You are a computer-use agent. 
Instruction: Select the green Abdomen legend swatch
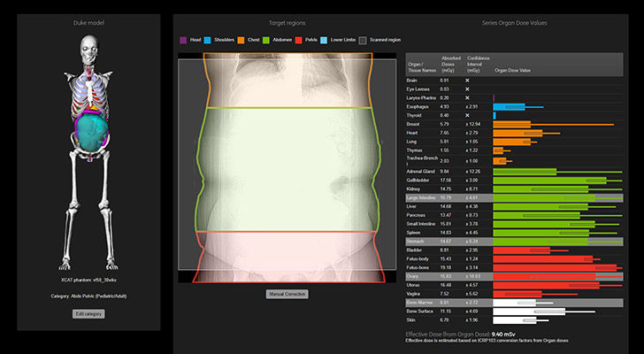265,40
